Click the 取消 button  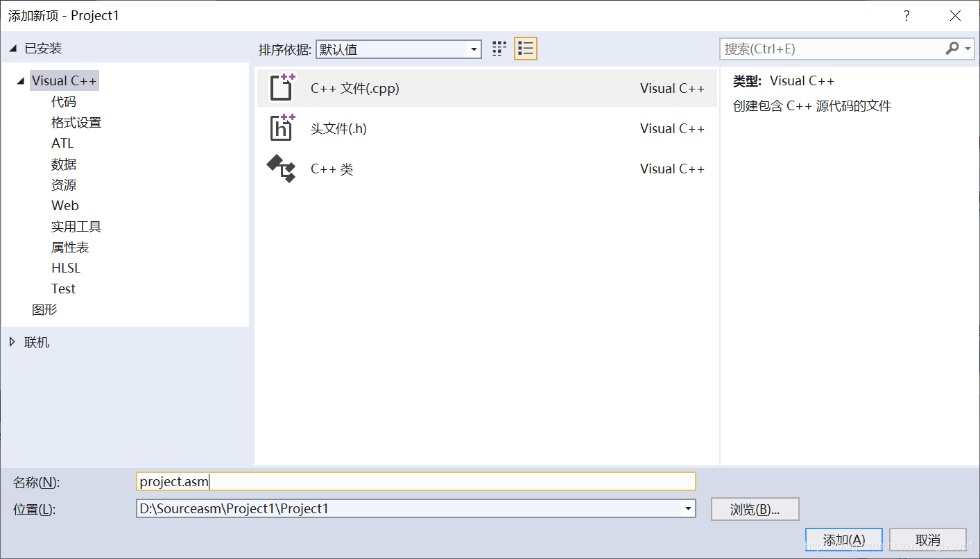click(x=928, y=540)
